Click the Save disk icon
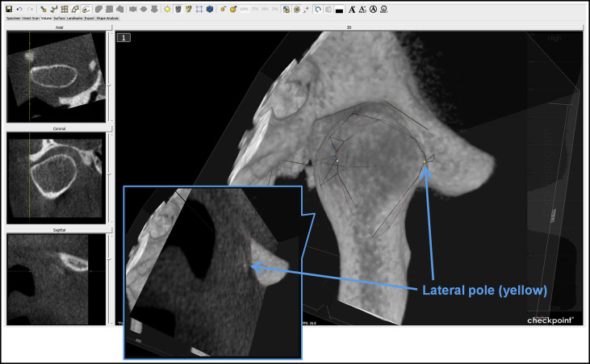 pyautogui.click(x=9, y=9)
